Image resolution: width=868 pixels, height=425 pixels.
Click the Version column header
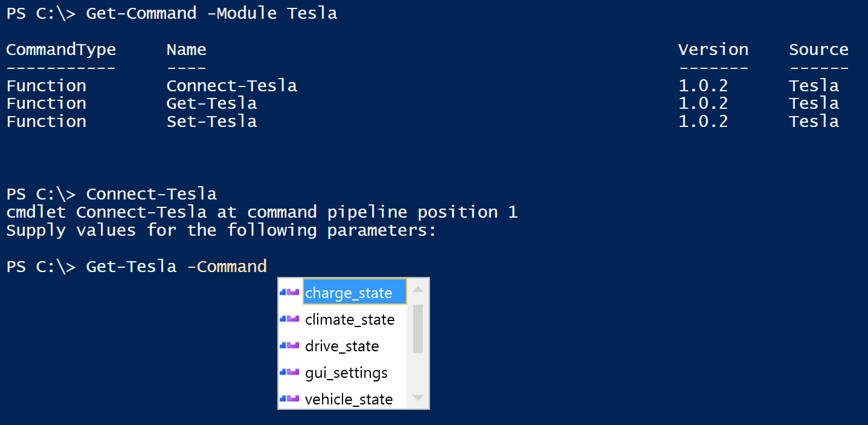tap(713, 49)
